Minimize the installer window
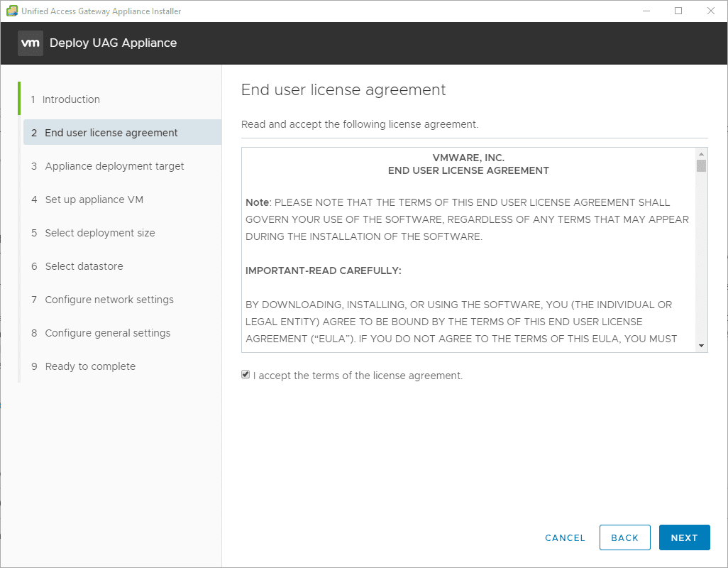The height and width of the screenshot is (568, 728). (x=646, y=11)
